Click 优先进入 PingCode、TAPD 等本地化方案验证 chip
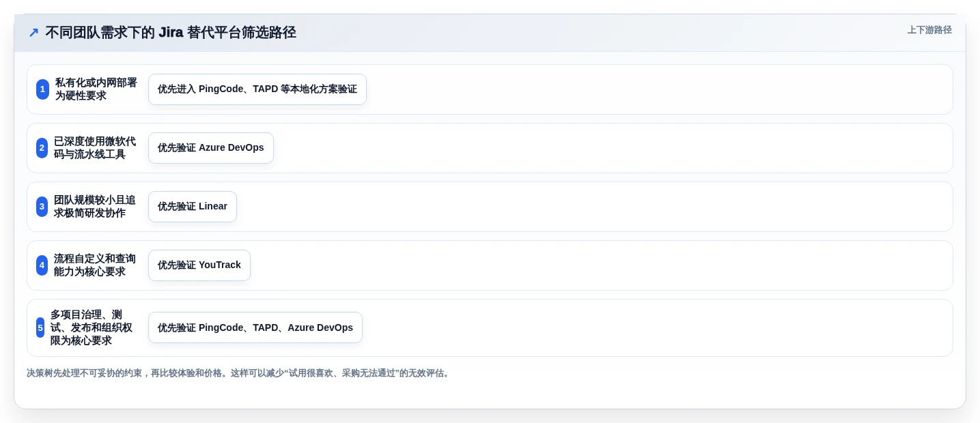 click(x=257, y=89)
